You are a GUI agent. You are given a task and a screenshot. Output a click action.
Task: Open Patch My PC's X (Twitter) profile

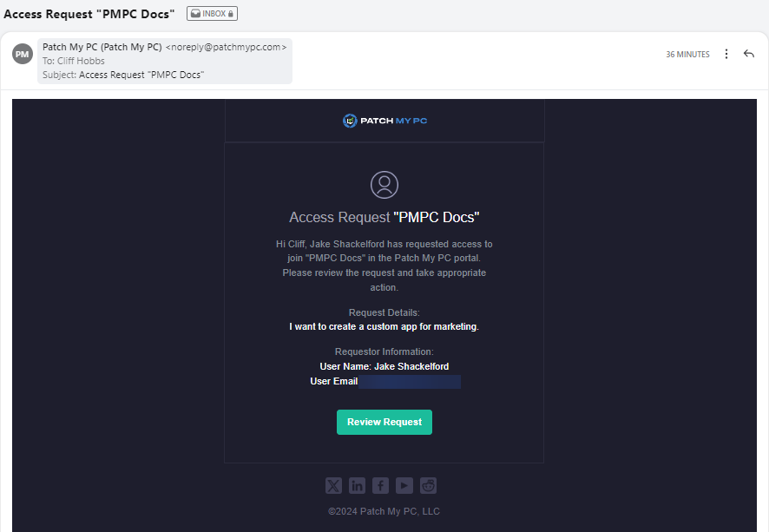(x=333, y=485)
